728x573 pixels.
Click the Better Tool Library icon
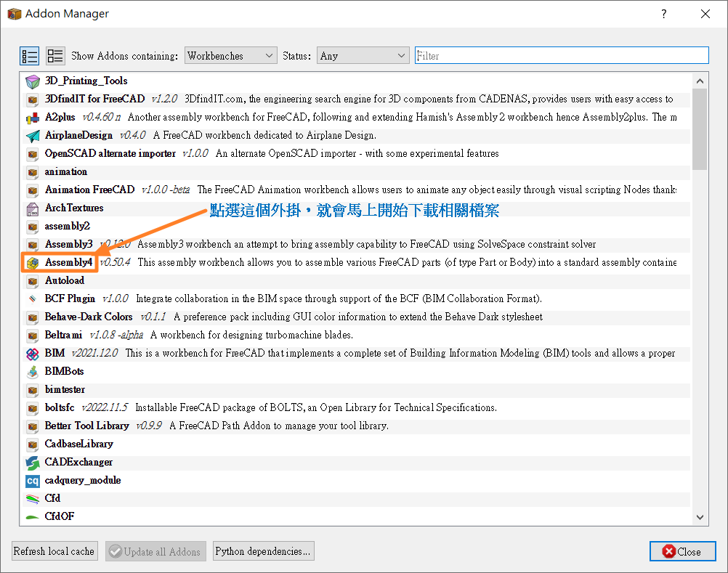tap(33, 426)
